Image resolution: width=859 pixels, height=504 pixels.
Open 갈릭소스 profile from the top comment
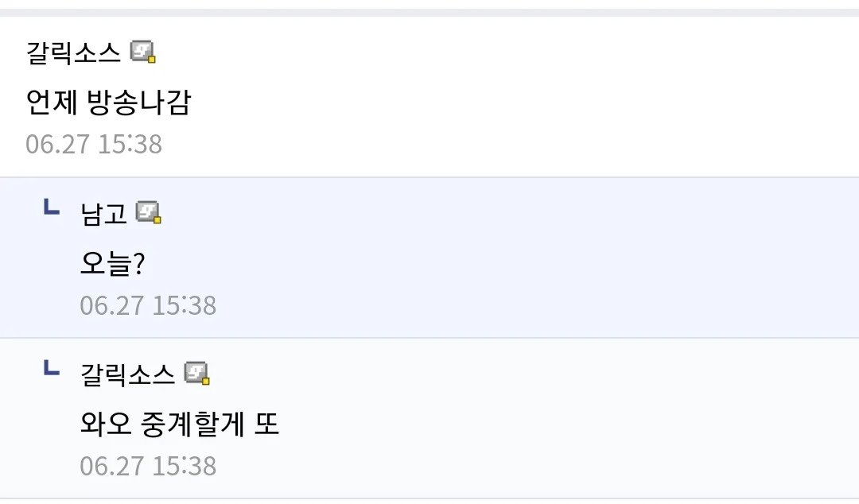point(73,52)
